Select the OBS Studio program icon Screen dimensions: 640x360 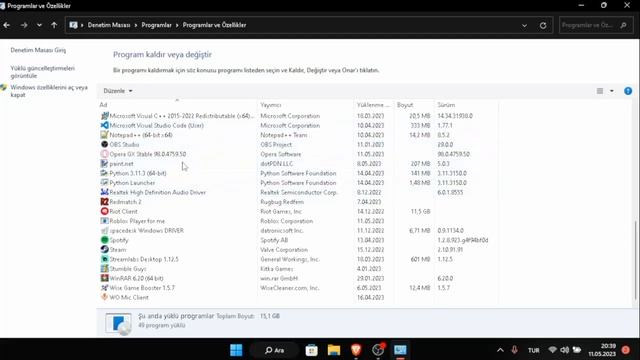click(104, 144)
